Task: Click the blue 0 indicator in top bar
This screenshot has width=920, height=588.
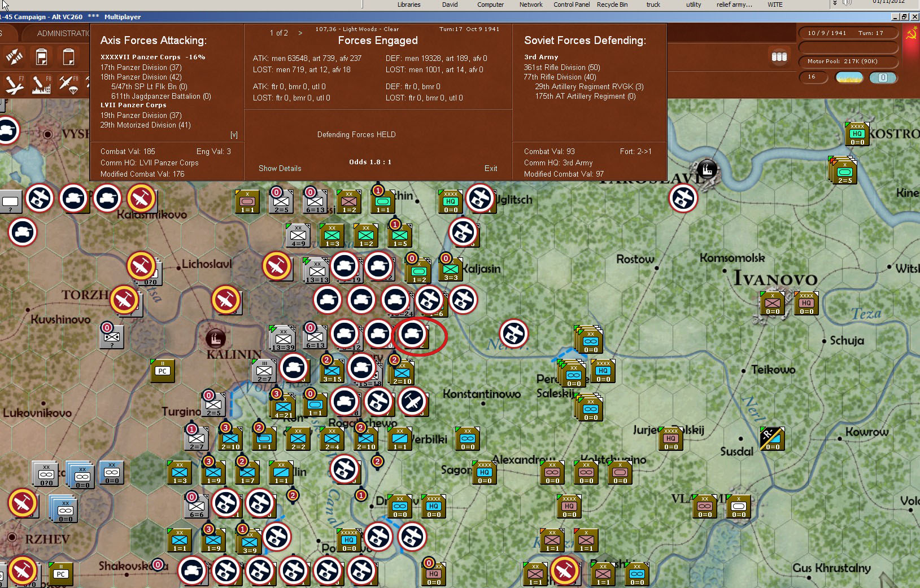Action: [x=883, y=77]
